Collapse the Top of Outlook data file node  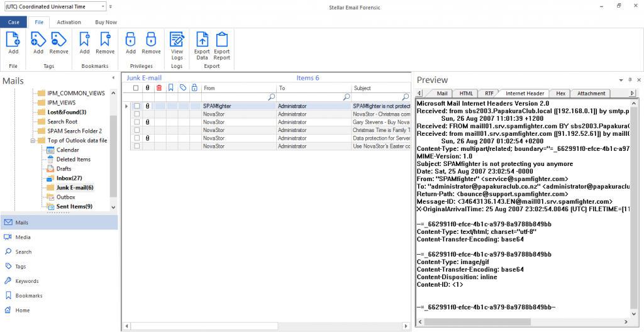(x=33, y=140)
